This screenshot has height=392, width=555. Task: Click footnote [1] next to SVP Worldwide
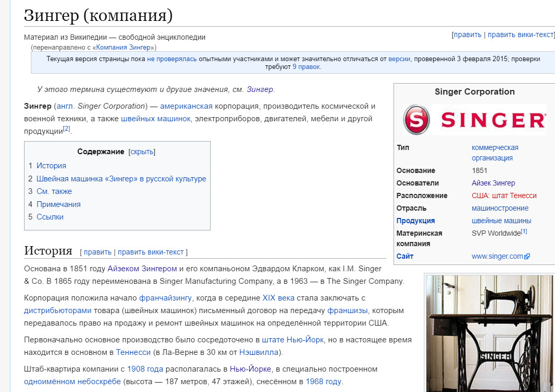(x=524, y=231)
